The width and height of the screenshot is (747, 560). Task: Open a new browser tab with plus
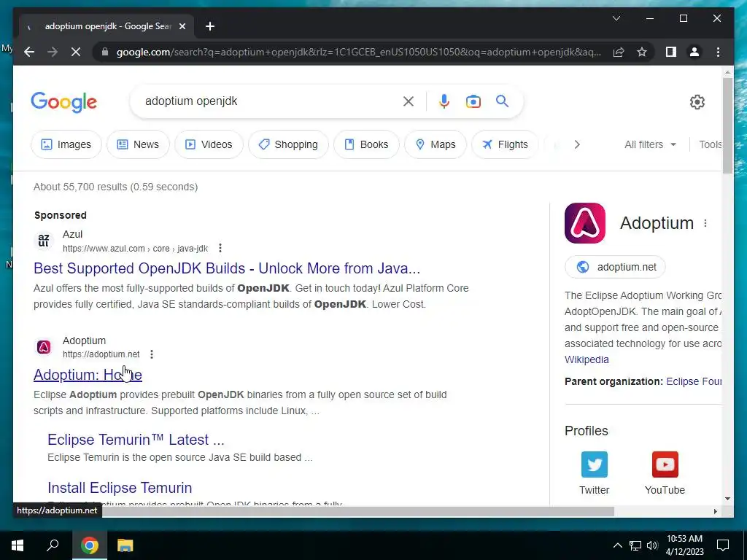click(x=210, y=26)
